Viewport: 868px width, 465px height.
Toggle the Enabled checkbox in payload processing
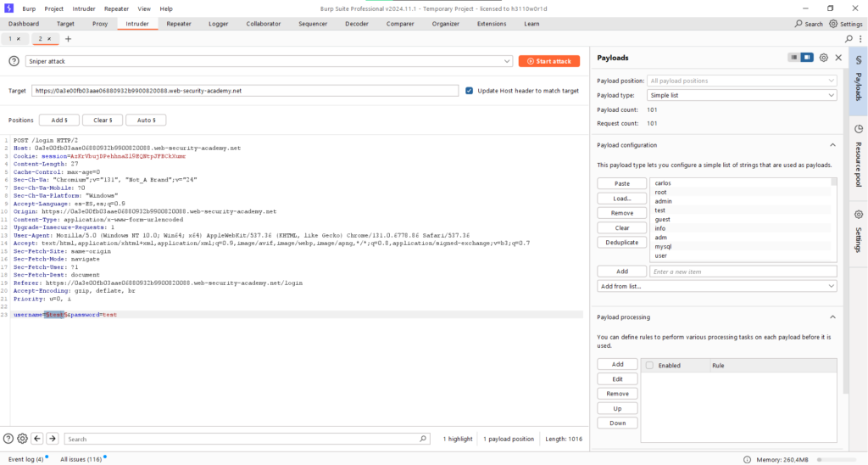point(649,365)
